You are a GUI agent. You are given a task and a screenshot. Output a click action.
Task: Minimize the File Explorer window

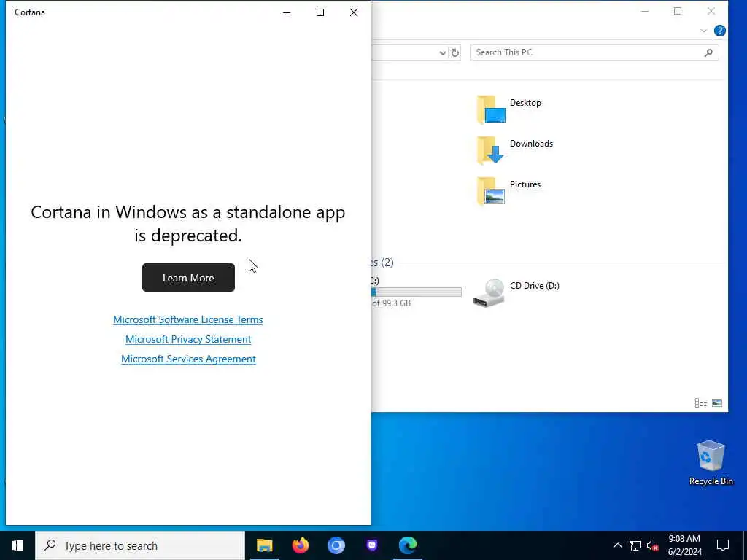pos(645,11)
